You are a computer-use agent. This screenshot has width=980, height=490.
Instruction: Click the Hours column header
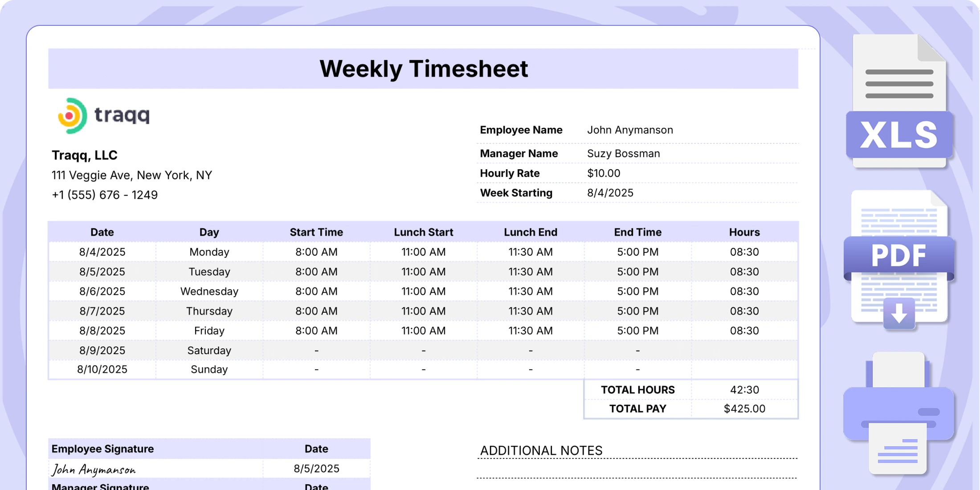pos(744,232)
